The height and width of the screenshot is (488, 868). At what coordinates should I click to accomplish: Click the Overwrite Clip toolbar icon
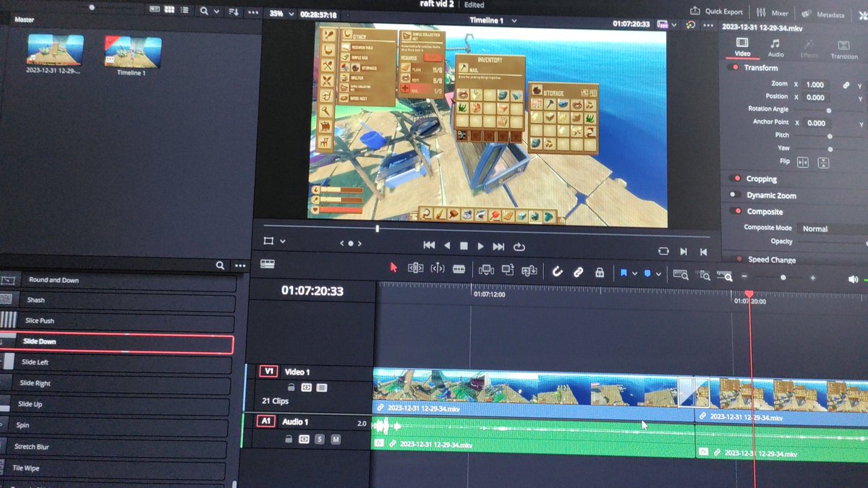(508, 270)
